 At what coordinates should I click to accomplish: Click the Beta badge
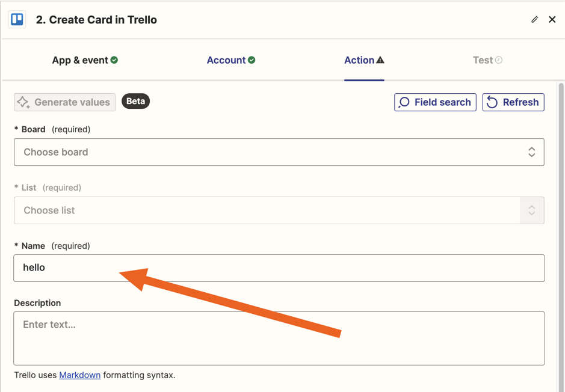135,101
